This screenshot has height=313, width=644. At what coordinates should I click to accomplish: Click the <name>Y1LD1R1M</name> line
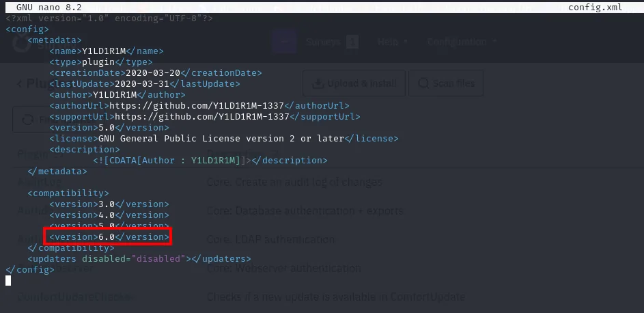coord(107,51)
